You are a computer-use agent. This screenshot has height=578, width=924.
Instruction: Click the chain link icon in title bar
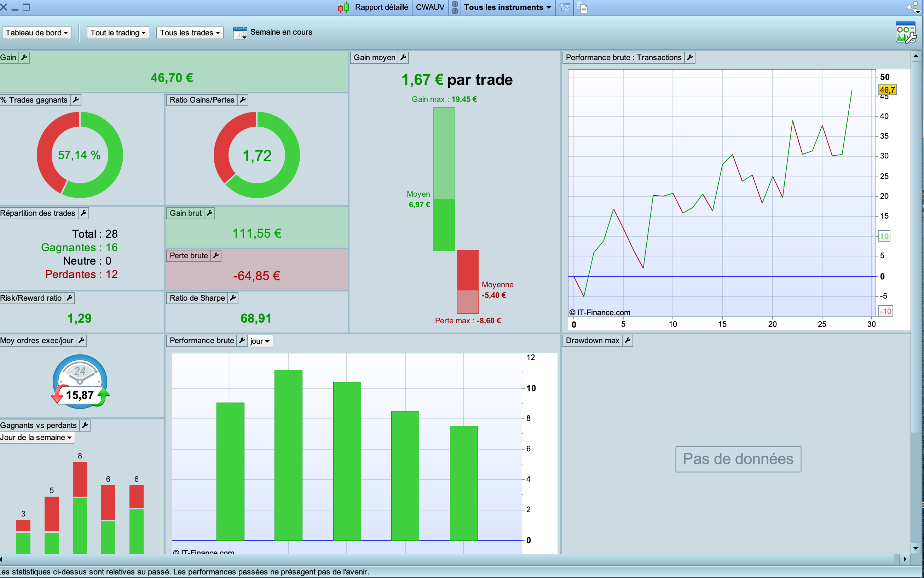tap(455, 7)
